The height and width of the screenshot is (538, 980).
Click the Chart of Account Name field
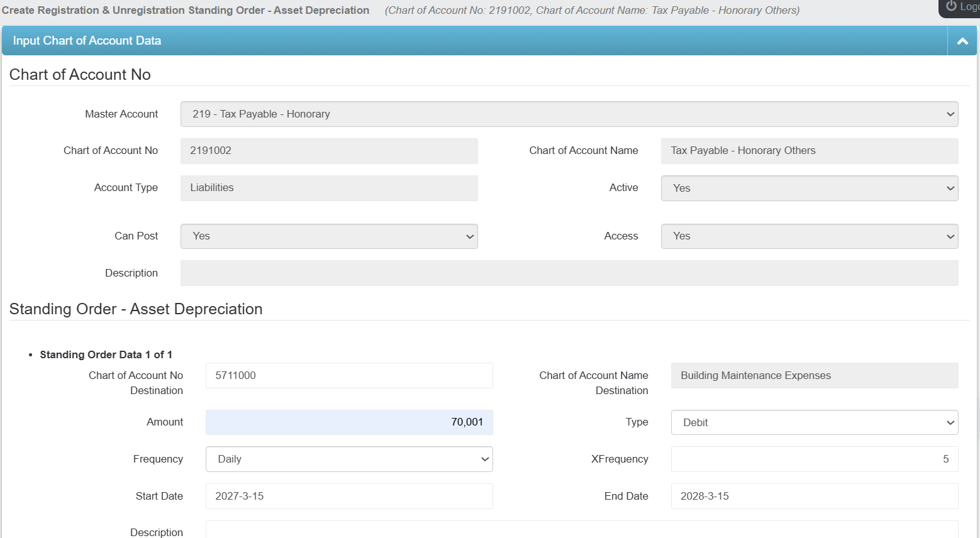coord(809,151)
